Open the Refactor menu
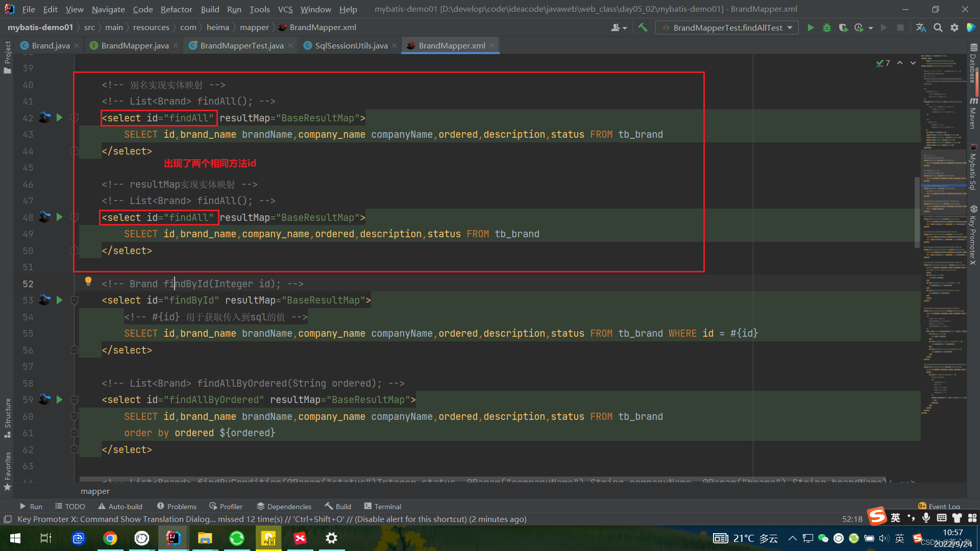 click(176, 9)
